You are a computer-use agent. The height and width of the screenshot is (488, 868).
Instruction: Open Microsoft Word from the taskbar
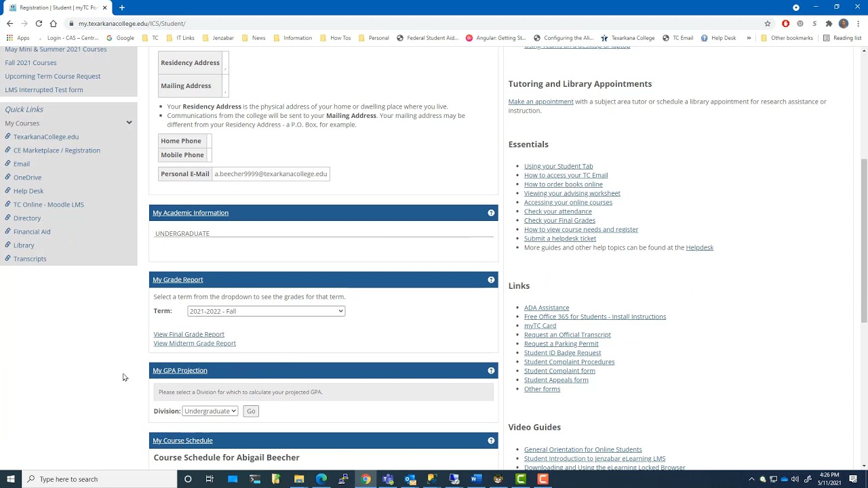click(x=476, y=479)
